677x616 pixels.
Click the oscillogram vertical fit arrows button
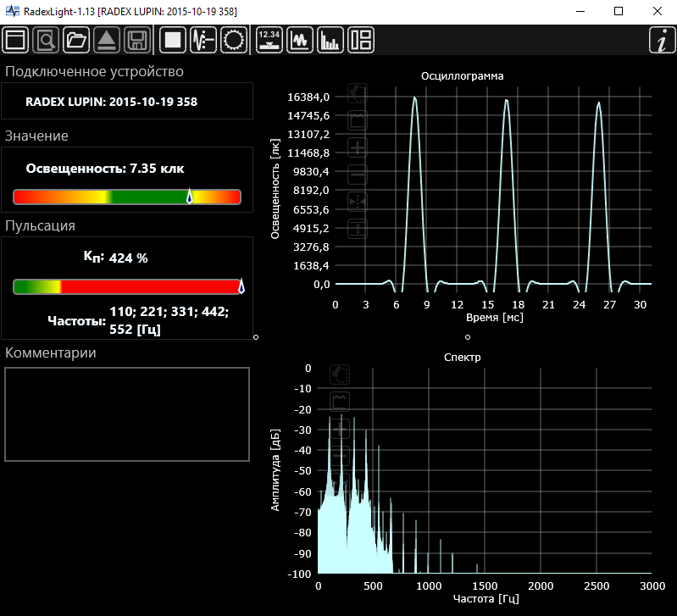pyautogui.click(x=358, y=229)
